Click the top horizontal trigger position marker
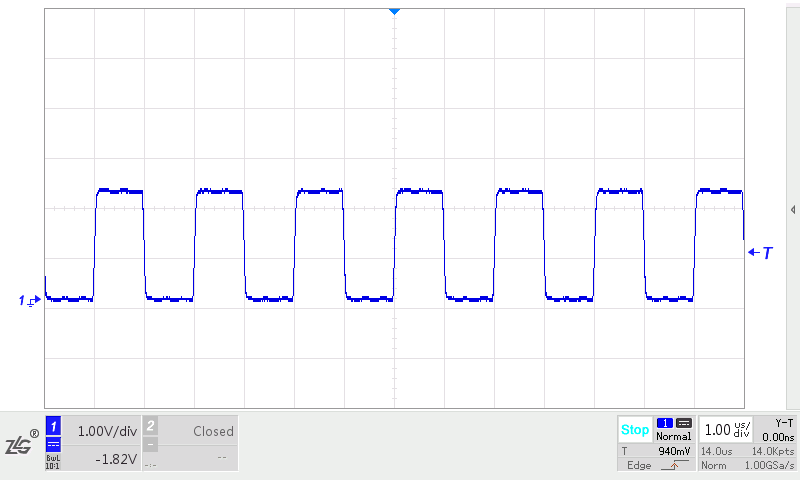Screen dimensions: 800x480 click(394, 10)
